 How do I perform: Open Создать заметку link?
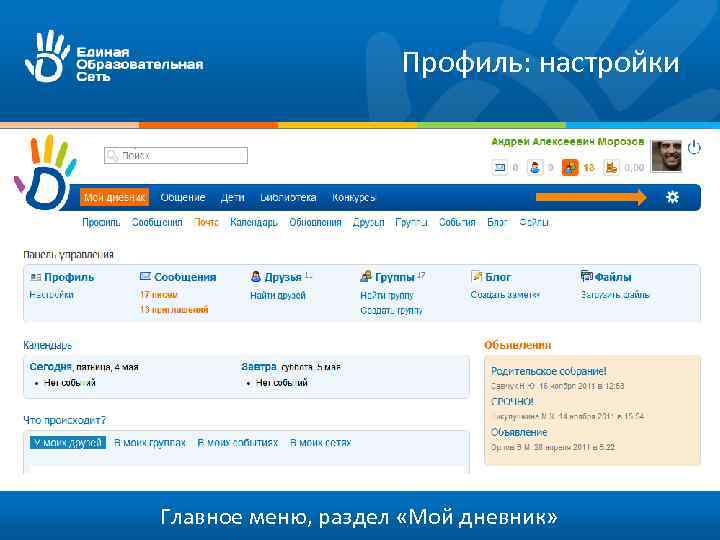click(x=505, y=295)
